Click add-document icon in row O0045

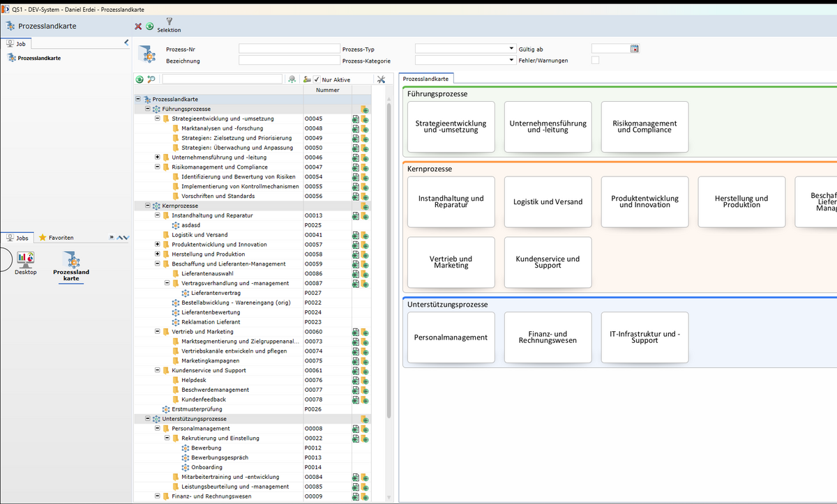click(355, 119)
